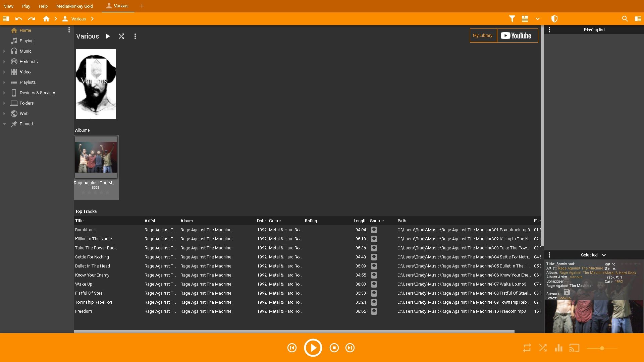Screen dimensions: 644x362
Task: Click the repeat/loop mode icon
Action: coord(527,348)
